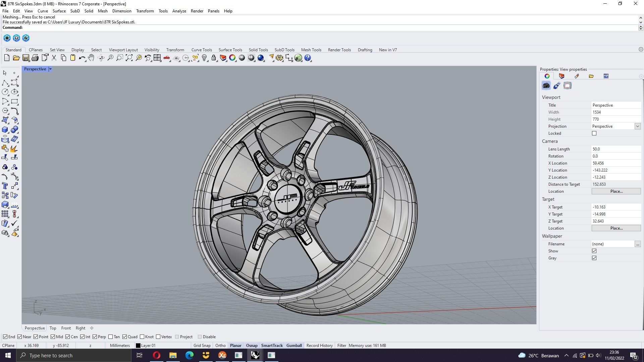Select the Boolean union spheres tool

[14, 130]
